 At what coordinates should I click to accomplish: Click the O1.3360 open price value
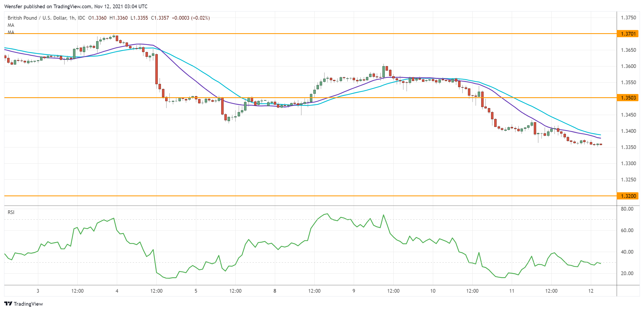tap(97, 18)
